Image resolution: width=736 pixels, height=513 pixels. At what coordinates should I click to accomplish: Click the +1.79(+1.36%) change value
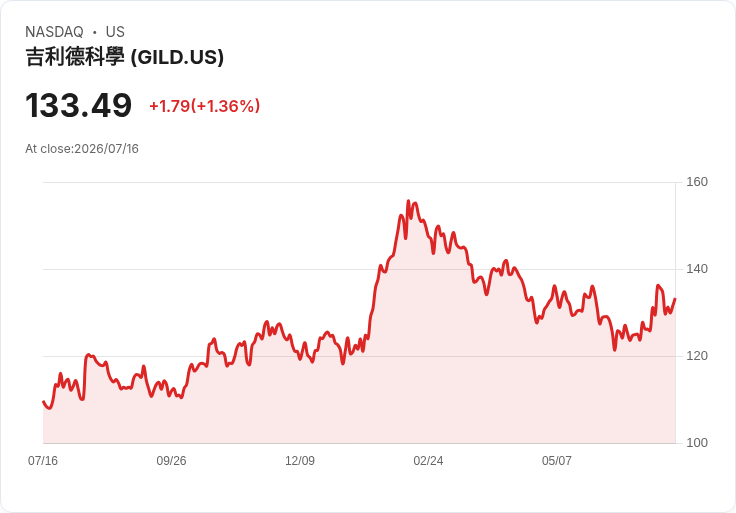click(205, 106)
